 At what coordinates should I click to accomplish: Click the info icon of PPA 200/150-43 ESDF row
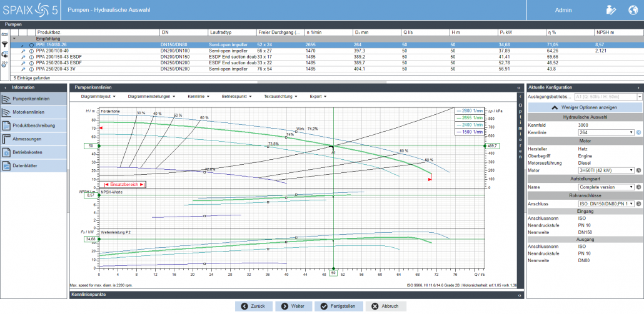pos(32,57)
